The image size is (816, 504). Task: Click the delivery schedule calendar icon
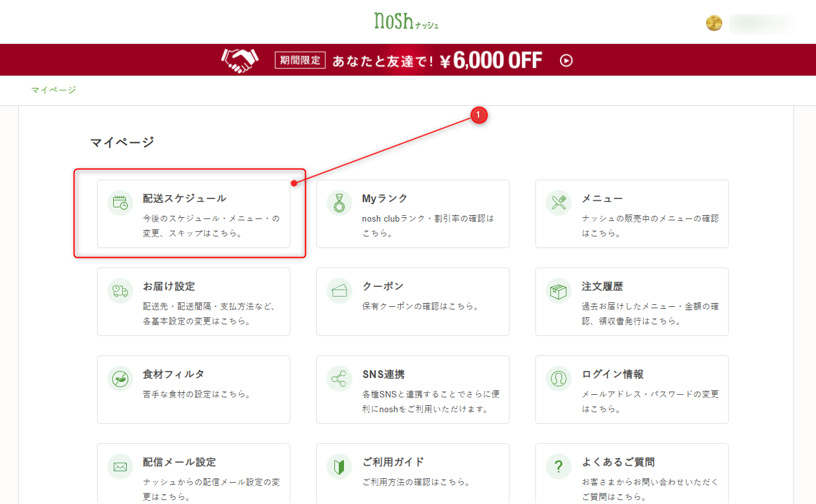[x=120, y=203]
